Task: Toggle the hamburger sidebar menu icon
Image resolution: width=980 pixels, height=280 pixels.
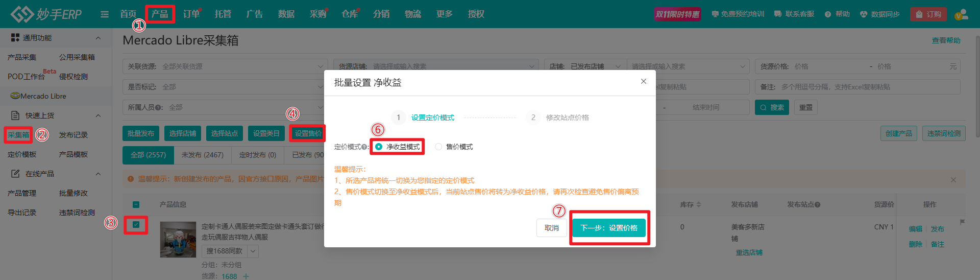Action: pos(105,14)
